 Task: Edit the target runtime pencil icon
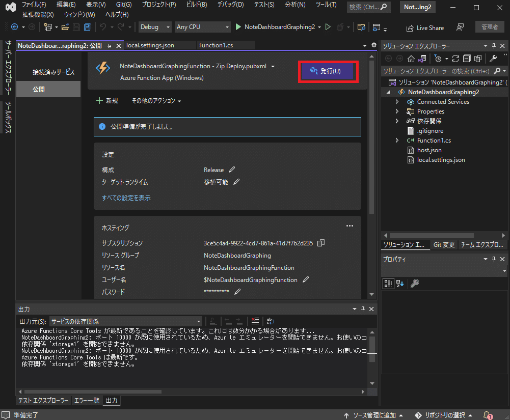tap(236, 182)
